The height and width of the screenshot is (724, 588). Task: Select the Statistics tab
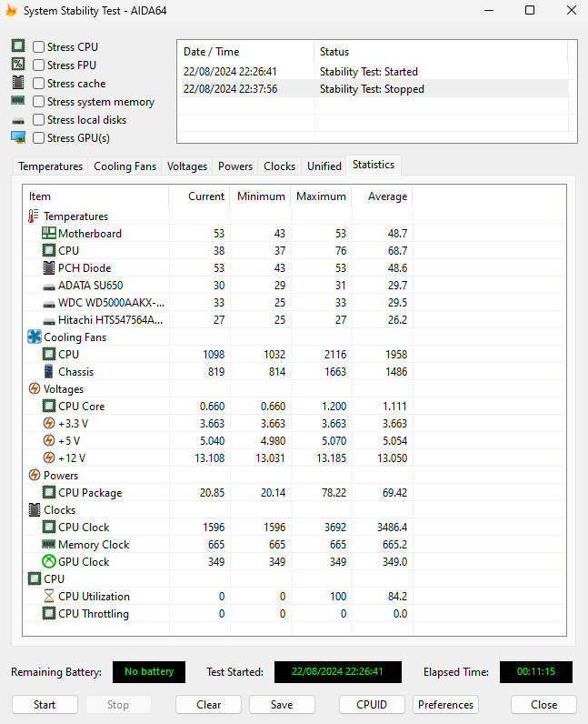coord(374,165)
